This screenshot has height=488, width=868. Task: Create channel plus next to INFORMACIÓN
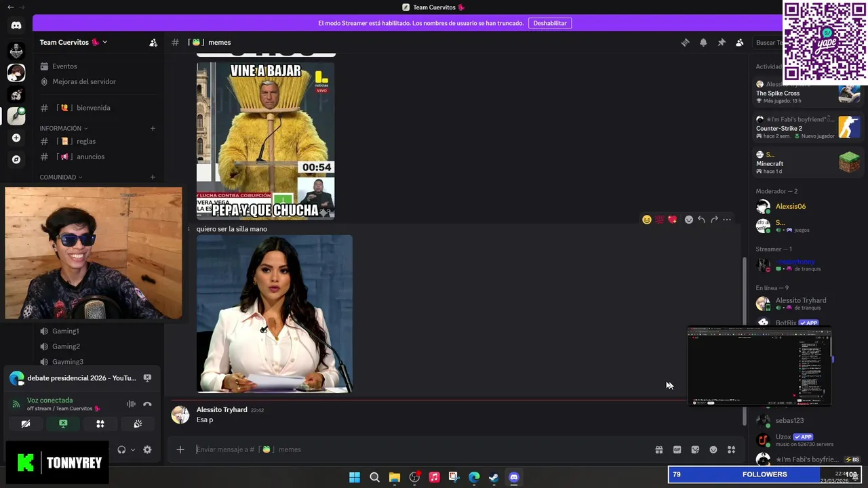(x=153, y=128)
